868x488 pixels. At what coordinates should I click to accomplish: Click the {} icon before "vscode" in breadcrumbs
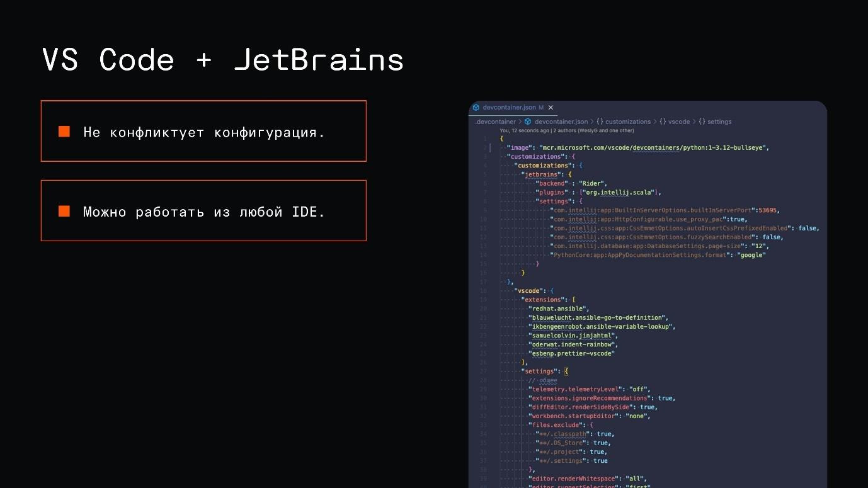pyautogui.click(x=661, y=122)
